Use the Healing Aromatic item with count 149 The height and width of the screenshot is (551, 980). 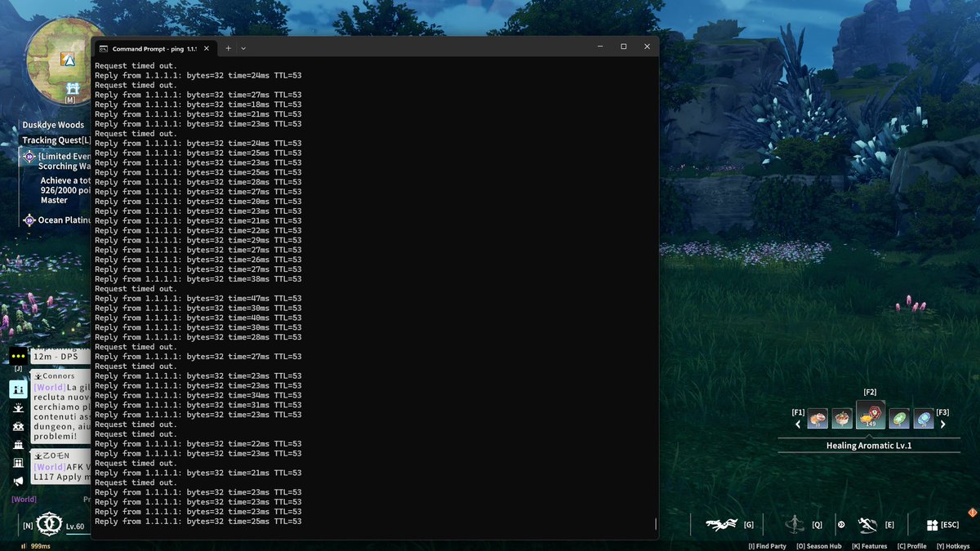pos(871,414)
